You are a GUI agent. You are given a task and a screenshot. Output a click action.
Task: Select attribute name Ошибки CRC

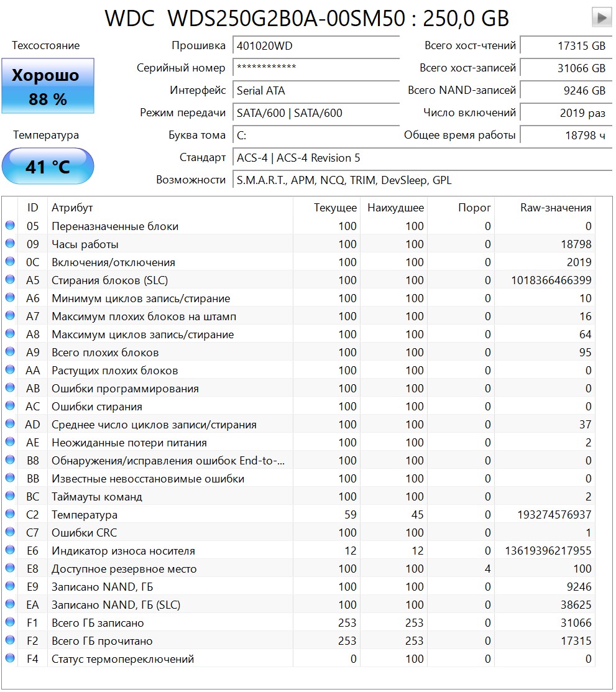click(85, 533)
